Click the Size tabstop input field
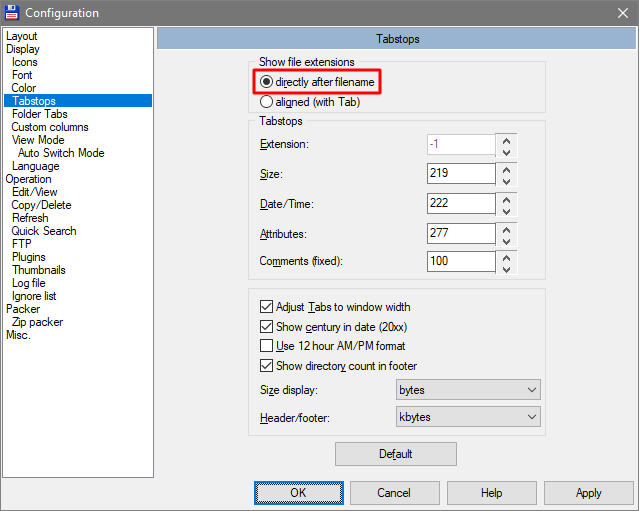 [x=459, y=174]
